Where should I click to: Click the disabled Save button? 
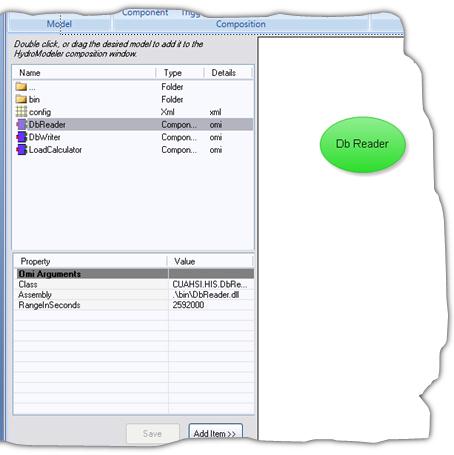pos(153,434)
